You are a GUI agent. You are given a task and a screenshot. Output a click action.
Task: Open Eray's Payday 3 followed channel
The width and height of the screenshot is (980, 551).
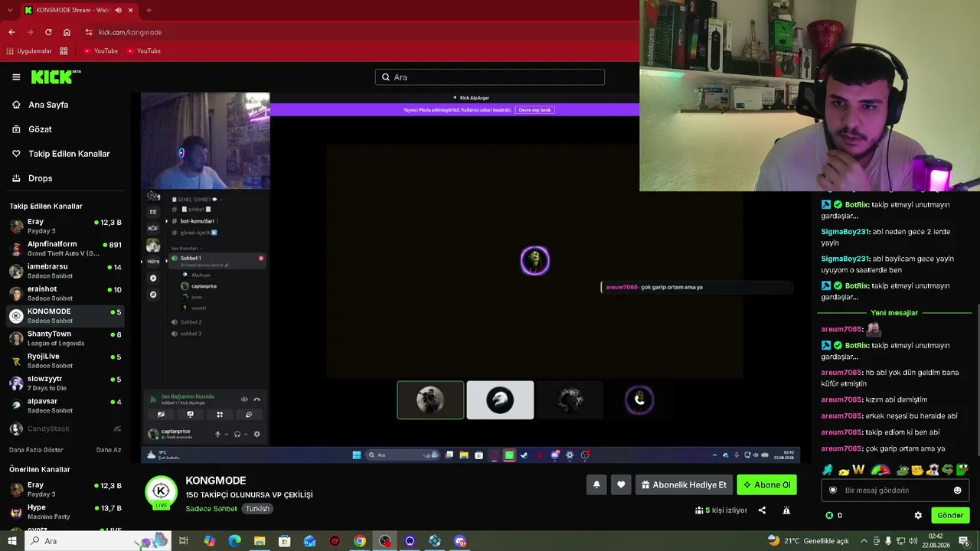pyautogui.click(x=65, y=227)
